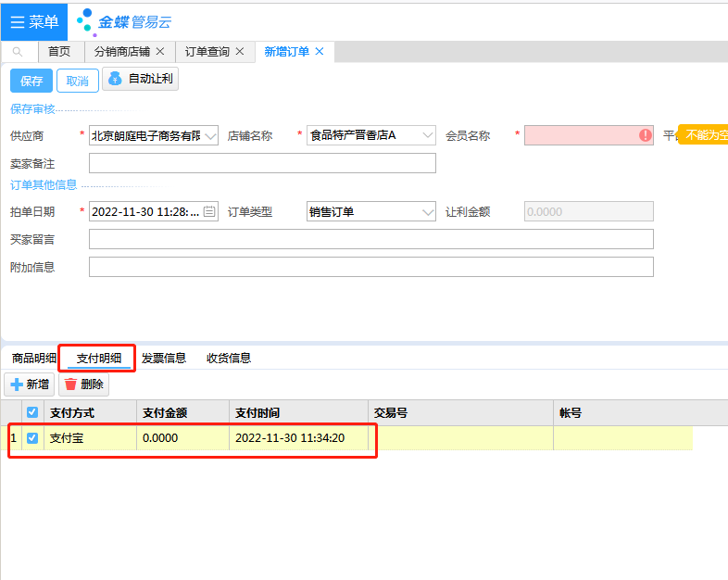The height and width of the screenshot is (580, 728).
Task: Expand the 供应商 dropdown
Action: coord(210,136)
